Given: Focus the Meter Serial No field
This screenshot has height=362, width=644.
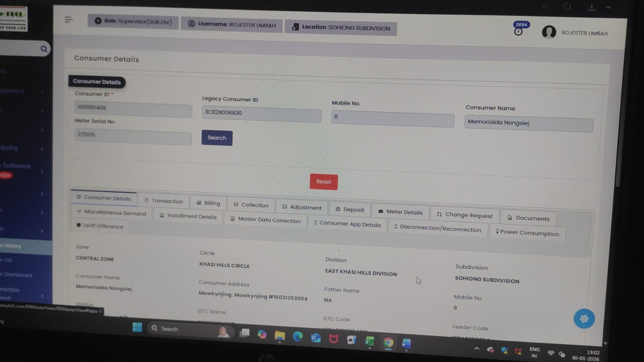Looking at the screenshot, I should coord(133,136).
